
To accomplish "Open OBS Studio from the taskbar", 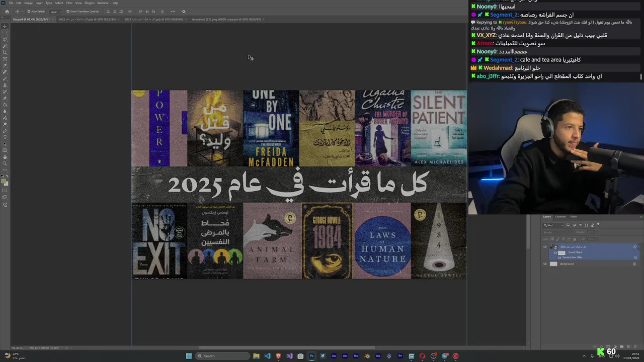I will click(433, 356).
